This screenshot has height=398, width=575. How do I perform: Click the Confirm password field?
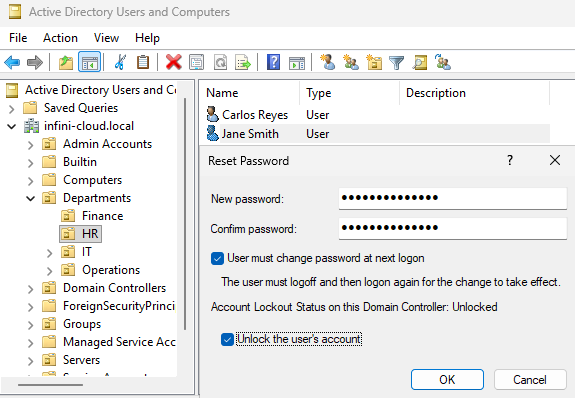pos(453,229)
